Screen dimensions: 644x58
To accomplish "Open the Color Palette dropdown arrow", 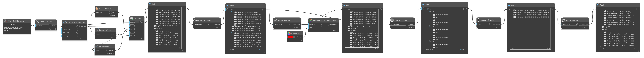I will click(294, 37).
